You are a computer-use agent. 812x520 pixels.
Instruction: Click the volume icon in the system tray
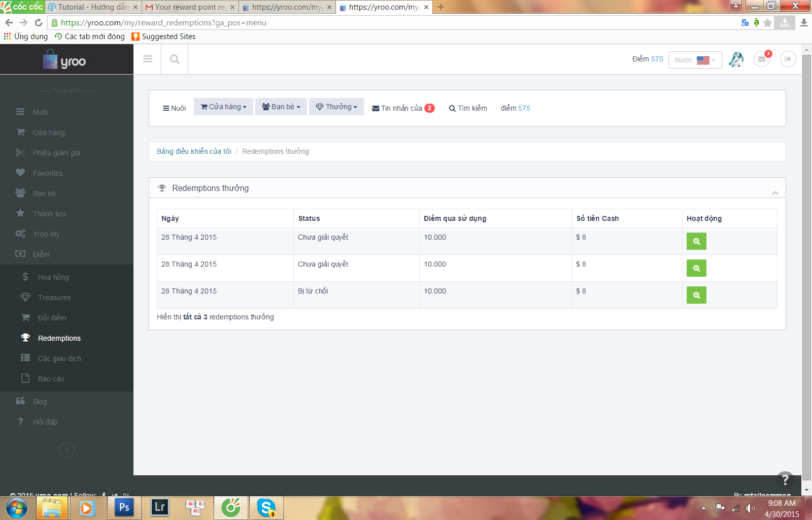coord(750,508)
